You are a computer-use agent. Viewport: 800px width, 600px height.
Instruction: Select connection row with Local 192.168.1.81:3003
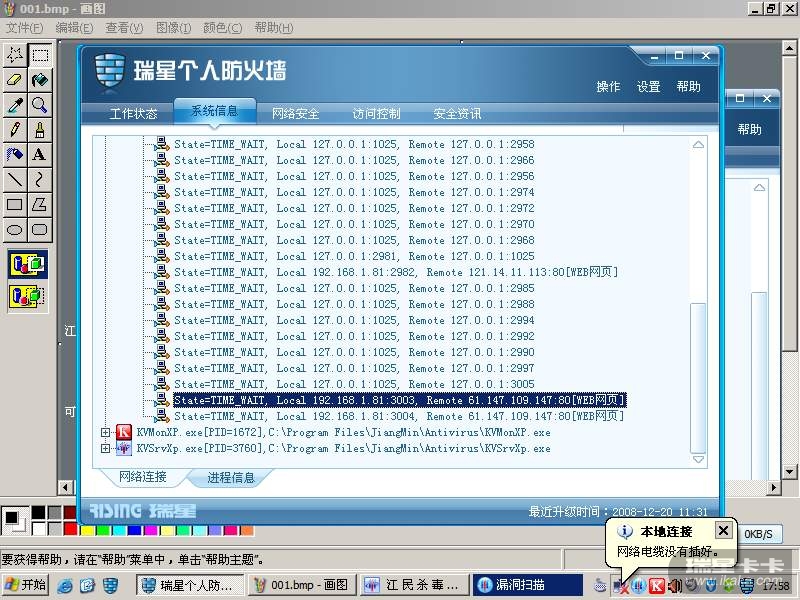399,400
